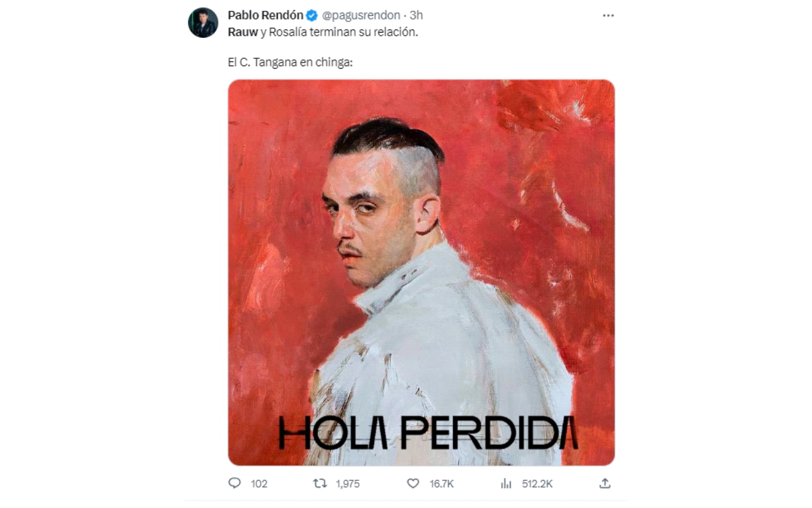Open the Pablo Rendón display name link
812x508 pixels.
tap(265, 15)
